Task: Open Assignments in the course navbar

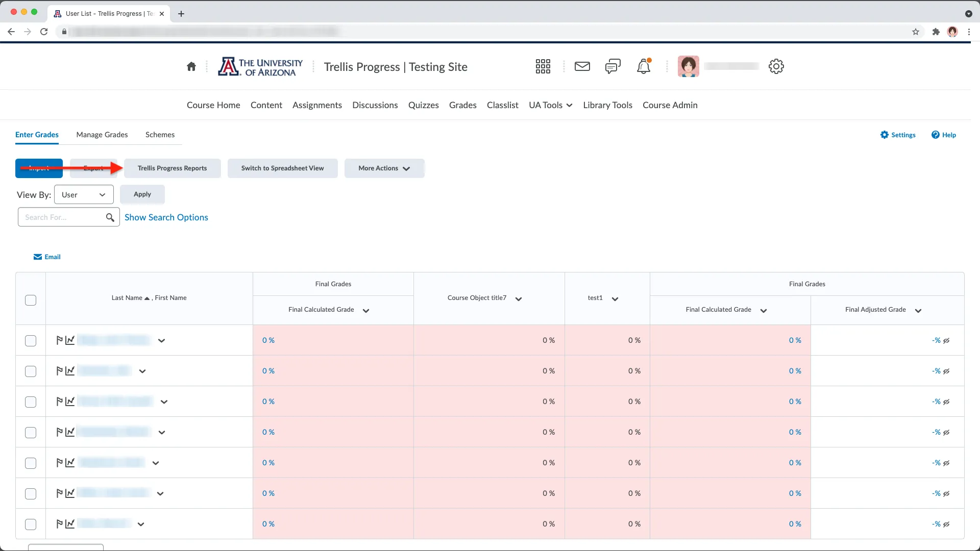Action: (x=317, y=105)
